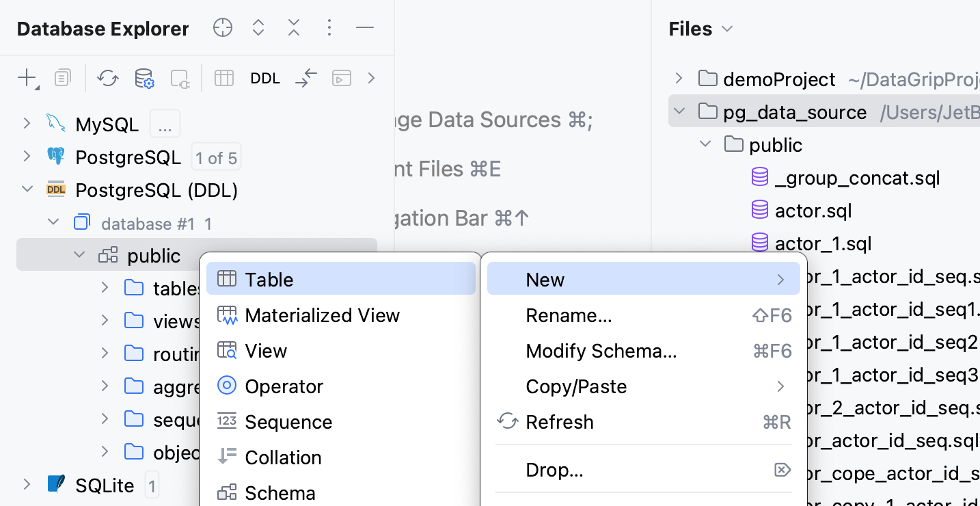The height and width of the screenshot is (506, 980).
Task: Collapse the pg_data_source folder
Action: 679,111
